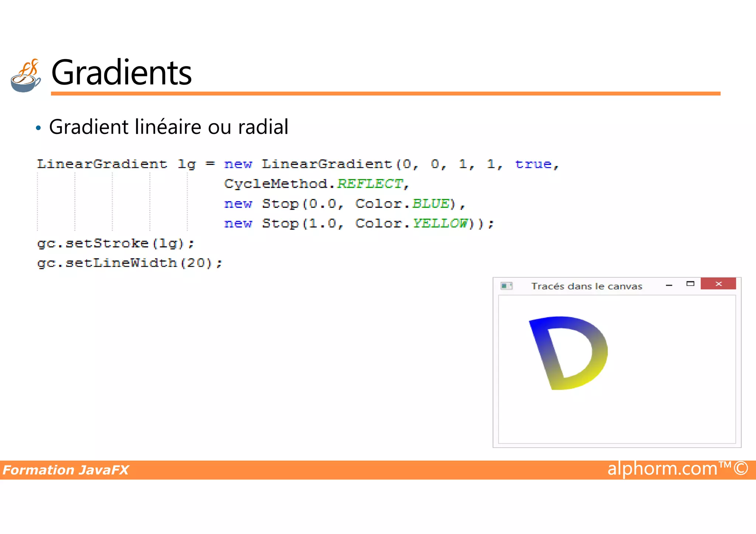
Task: Click the code line 'gc.setStroke(lg);'
Action: coord(116,244)
